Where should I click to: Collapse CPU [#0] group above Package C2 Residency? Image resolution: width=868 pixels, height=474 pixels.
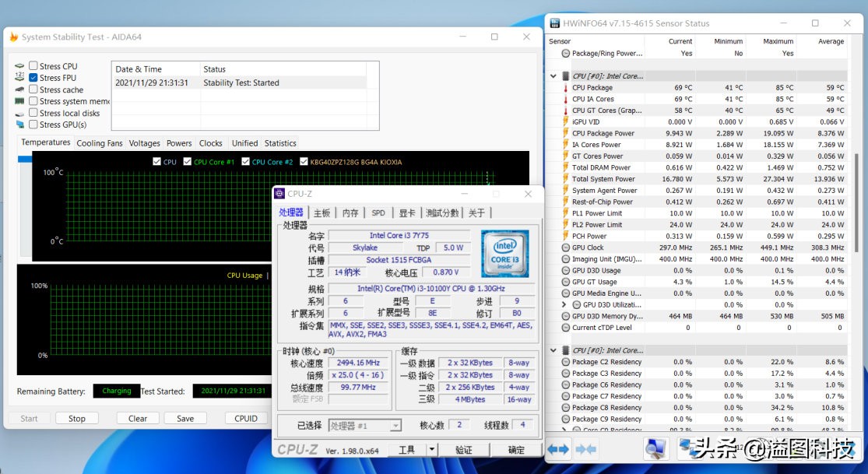click(553, 350)
